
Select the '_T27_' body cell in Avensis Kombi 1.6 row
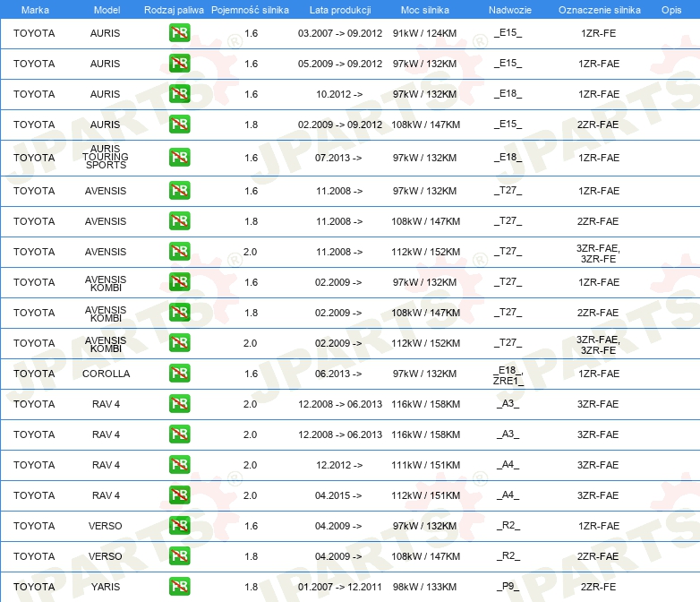(x=508, y=281)
